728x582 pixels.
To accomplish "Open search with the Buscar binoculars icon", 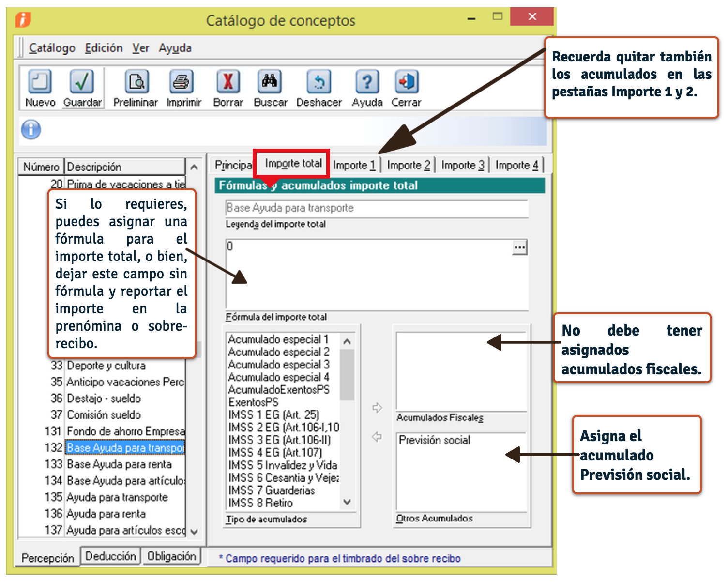I will point(270,82).
